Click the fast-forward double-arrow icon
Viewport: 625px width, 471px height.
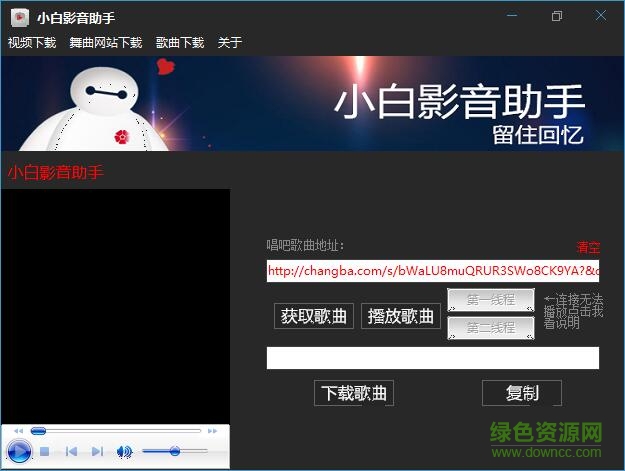point(212,431)
